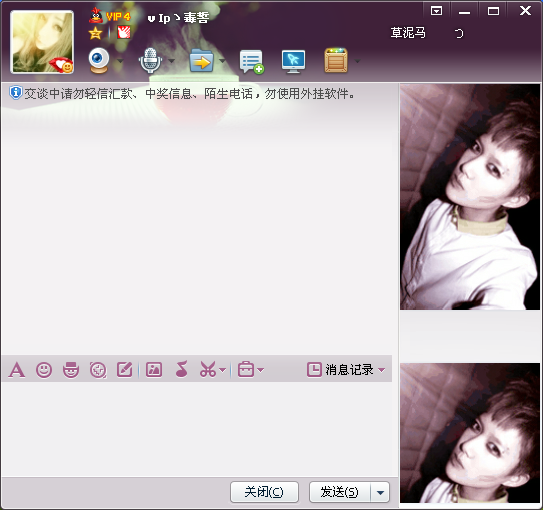The image size is (543, 510).
Task: Open the magic emoticon hat-face icon
Action: [x=71, y=370]
